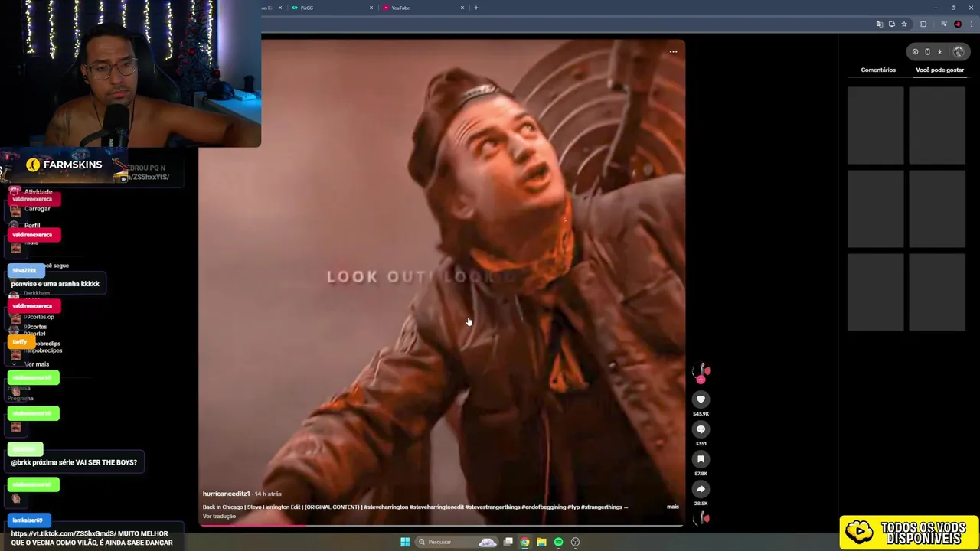Click the compass icon in TikTok top pill

click(x=915, y=52)
